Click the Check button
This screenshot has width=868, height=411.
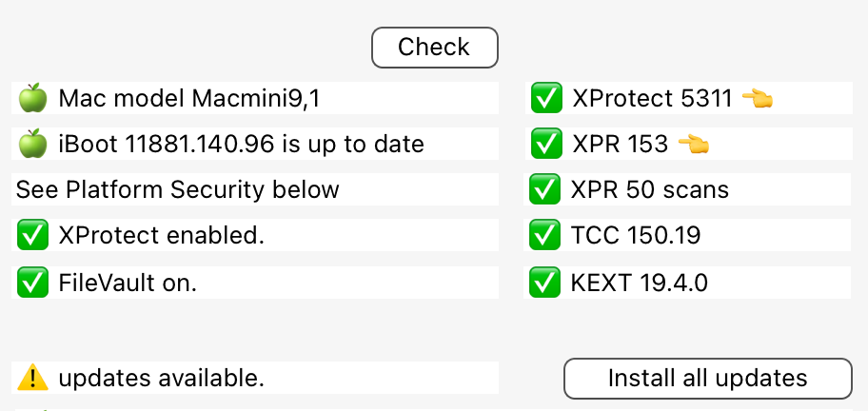(x=435, y=48)
